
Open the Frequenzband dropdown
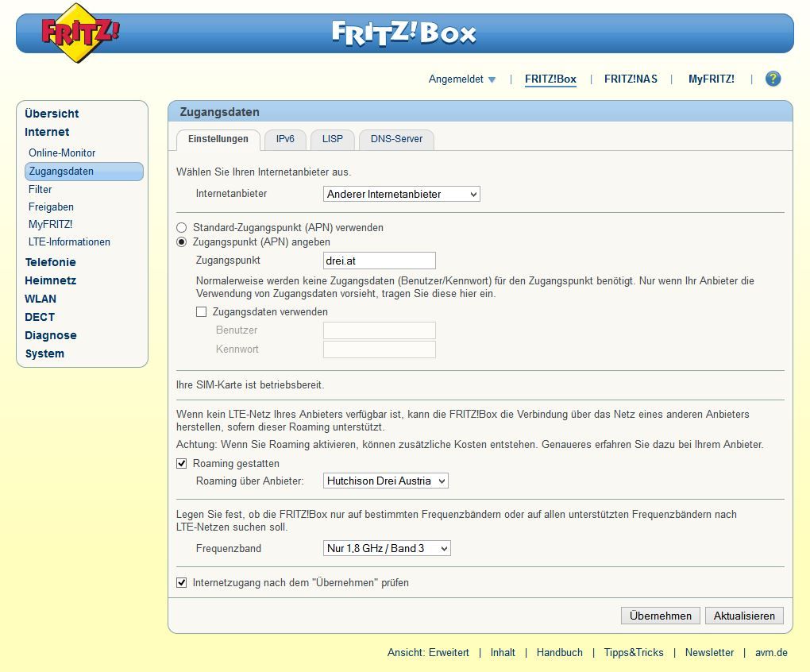[x=387, y=548]
